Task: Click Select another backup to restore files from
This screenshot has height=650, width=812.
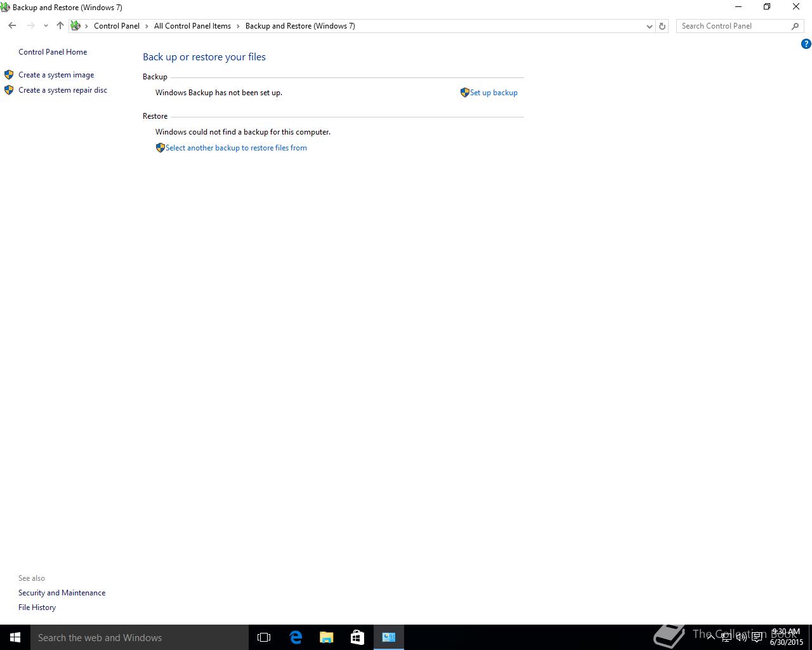Action: point(236,148)
